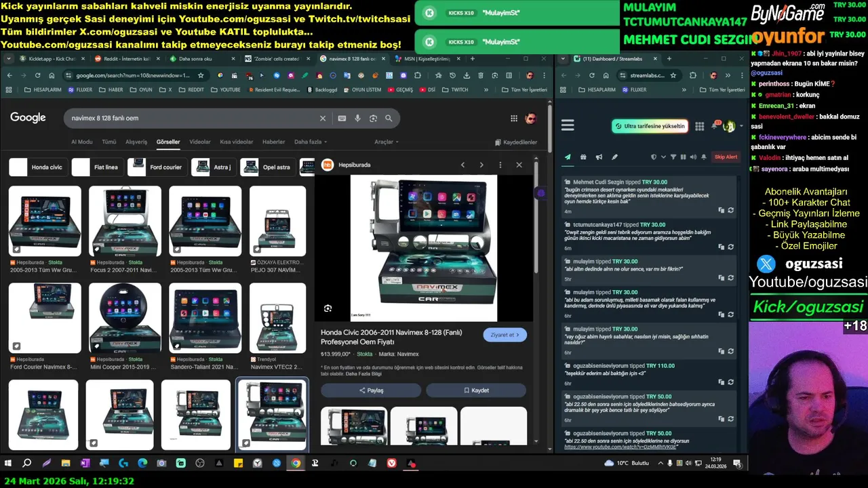Select the Haberler search tab
The image size is (868, 488).
(x=274, y=142)
